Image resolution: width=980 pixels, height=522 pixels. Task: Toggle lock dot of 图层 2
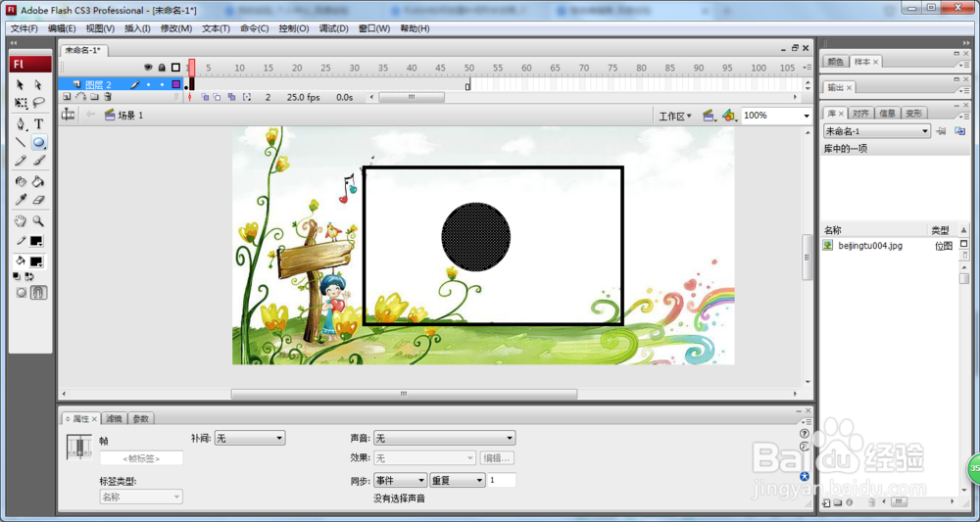(162, 84)
